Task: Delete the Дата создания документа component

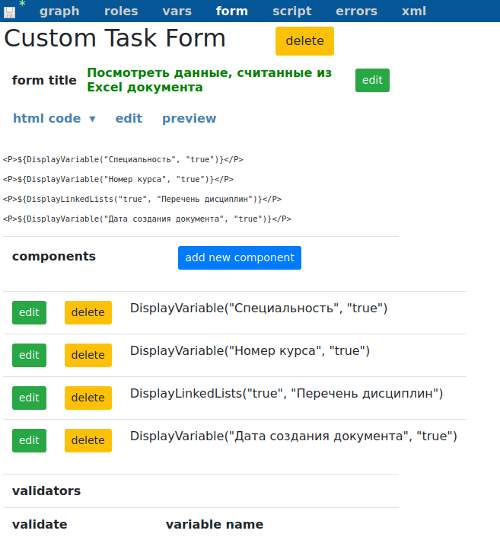Action: [x=88, y=440]
